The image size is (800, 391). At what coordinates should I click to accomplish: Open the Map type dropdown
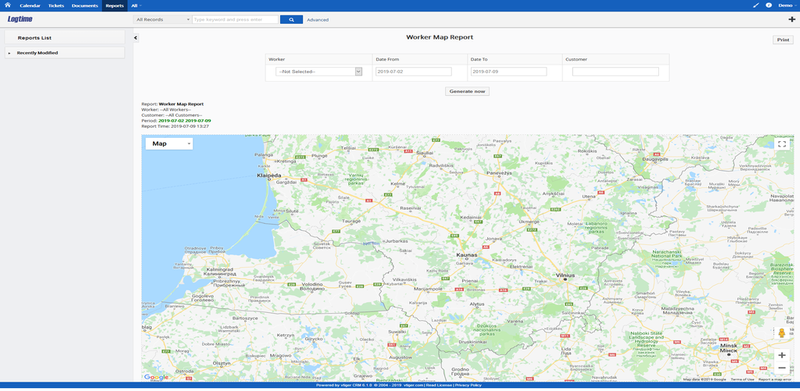point(169,143)
